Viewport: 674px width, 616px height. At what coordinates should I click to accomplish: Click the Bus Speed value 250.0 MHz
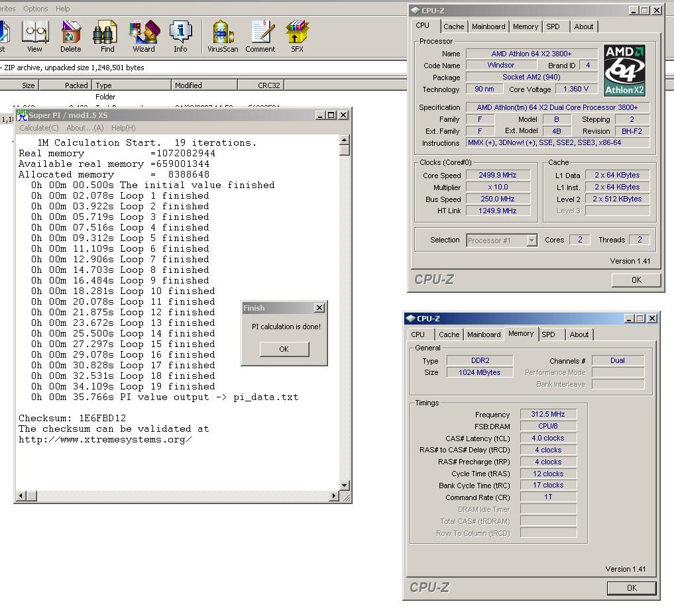498,199
